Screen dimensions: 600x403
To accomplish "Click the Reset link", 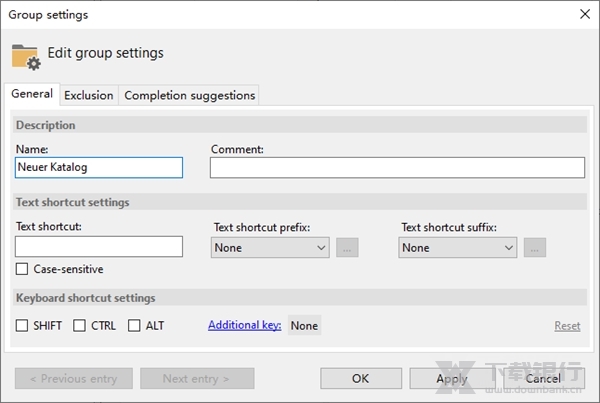I will 567,326.
